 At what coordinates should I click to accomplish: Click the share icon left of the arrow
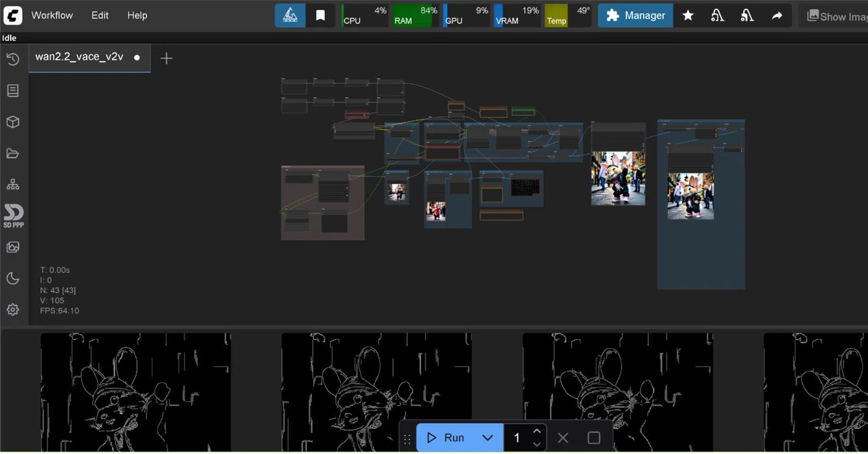747,16
